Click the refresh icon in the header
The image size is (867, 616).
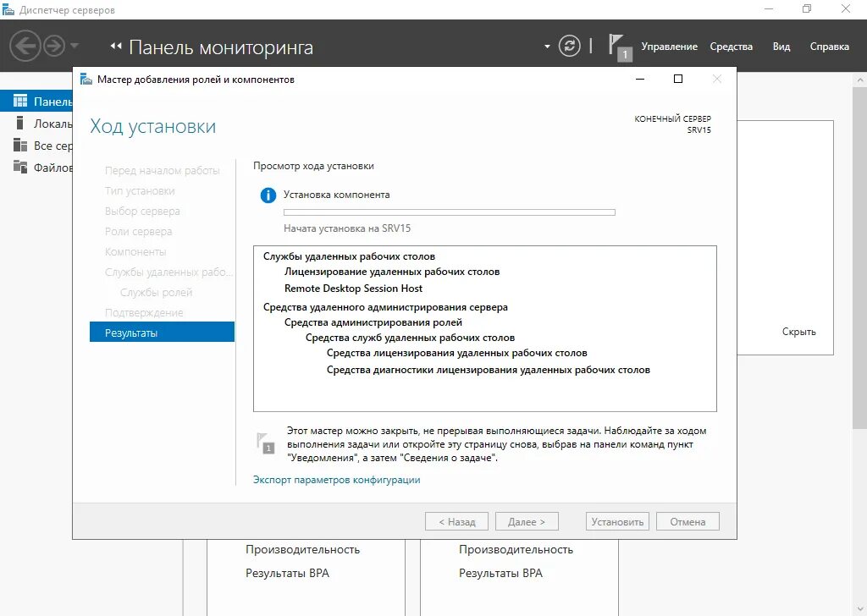click(570, 46)
